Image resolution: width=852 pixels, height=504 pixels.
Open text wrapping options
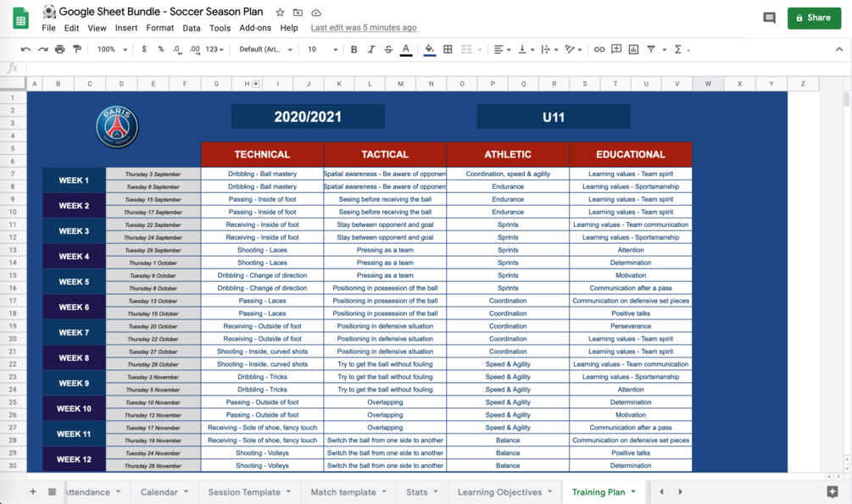tap(550, 49)
